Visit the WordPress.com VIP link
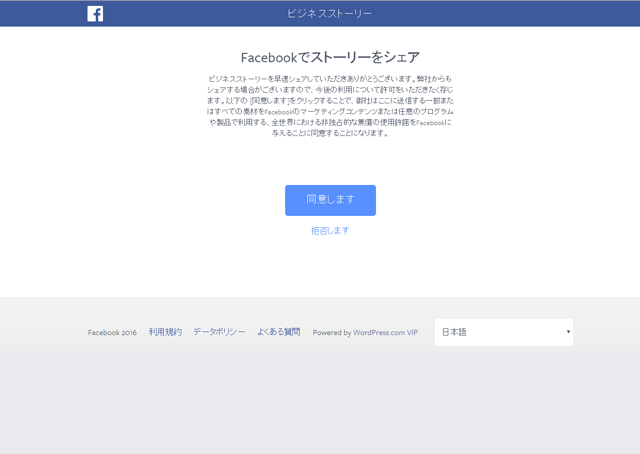The image size is (640, 454). (385, 332)
